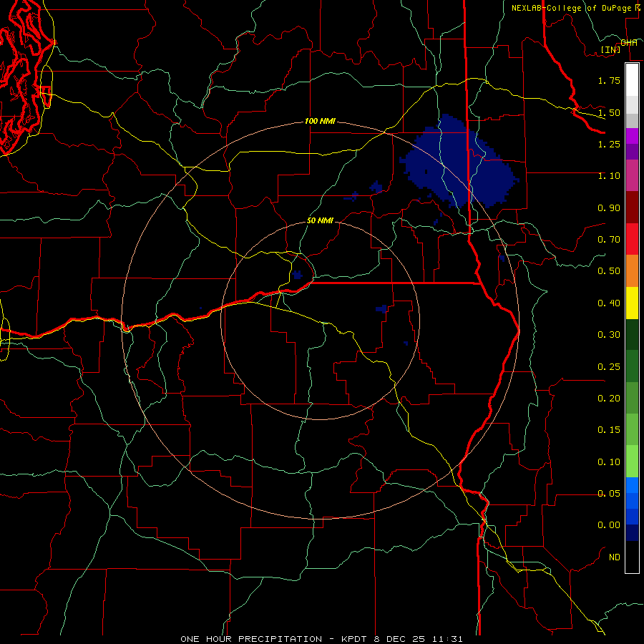
Task: Select the 0.70 legend value
Action: (x=609, y=240)
